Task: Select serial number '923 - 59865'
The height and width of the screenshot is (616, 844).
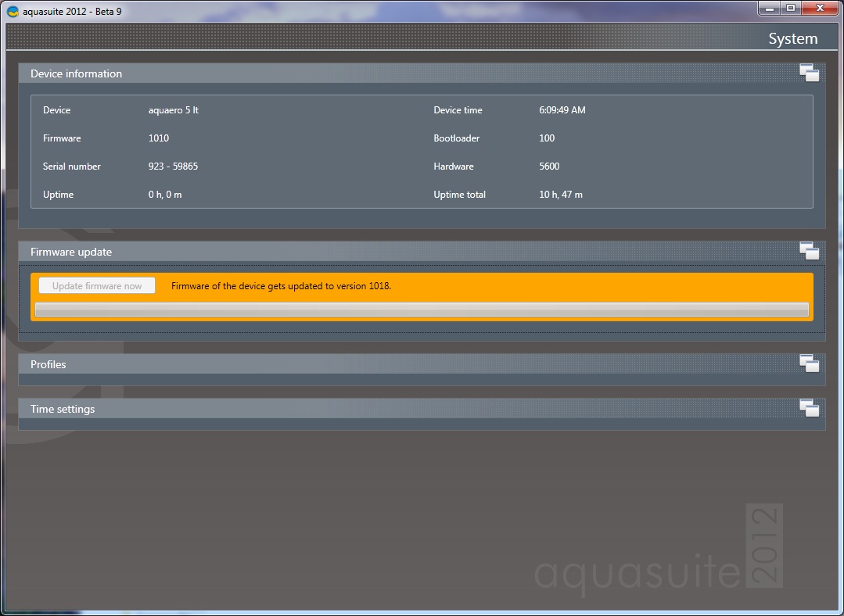Action: [174, 167]
